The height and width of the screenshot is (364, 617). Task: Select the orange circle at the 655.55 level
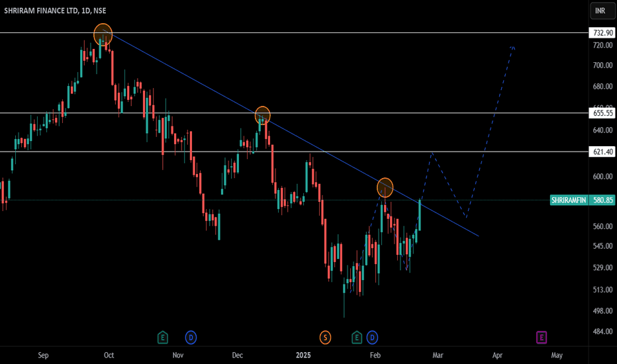pyautogui.click(x=263, y=116)
